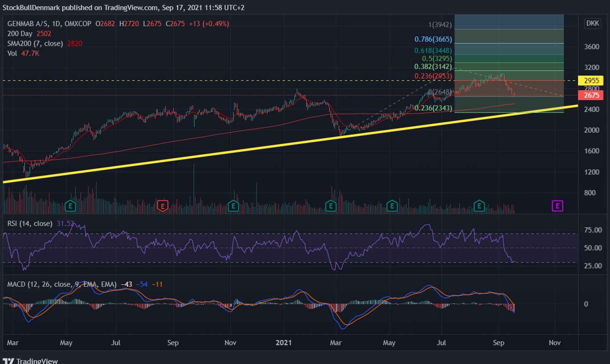Click the earnings marker near August 2021
Screen dimensions: 610x364
pos(479,205)
